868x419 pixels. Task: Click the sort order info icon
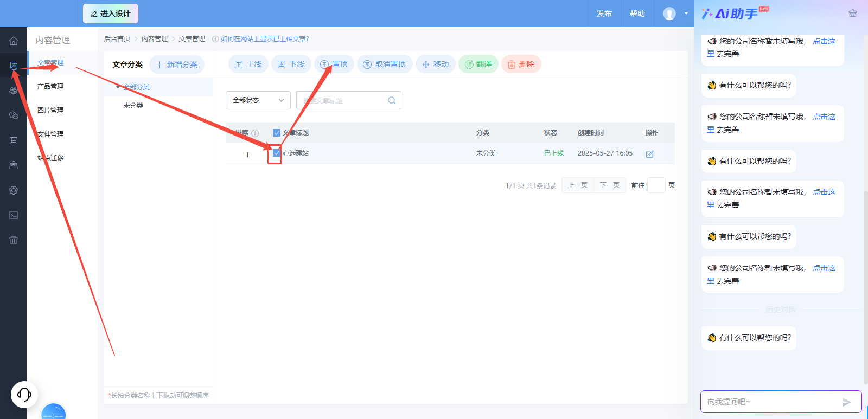click(255, 133)
